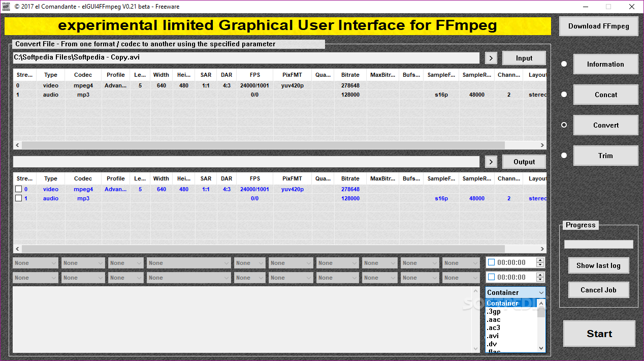Decrease second time value with down stepper
This screenshot has width=644, height=361.
pyautogui.click(x=540, y=280)
